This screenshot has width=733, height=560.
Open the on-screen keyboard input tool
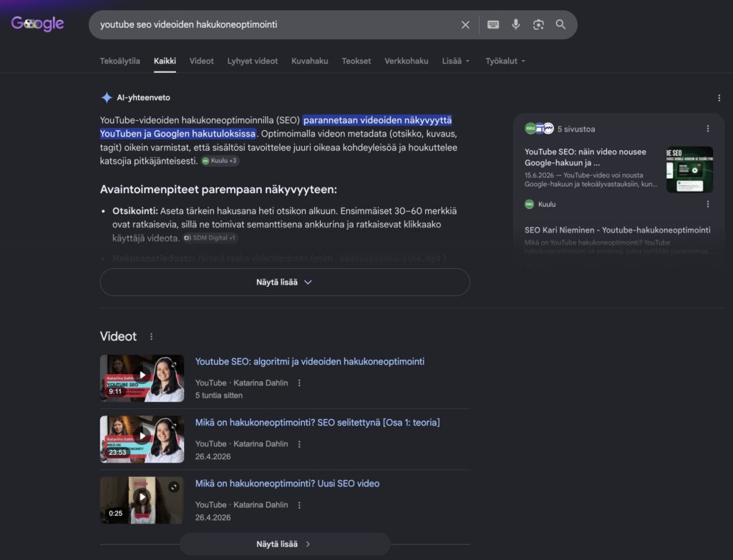[492, 25]
